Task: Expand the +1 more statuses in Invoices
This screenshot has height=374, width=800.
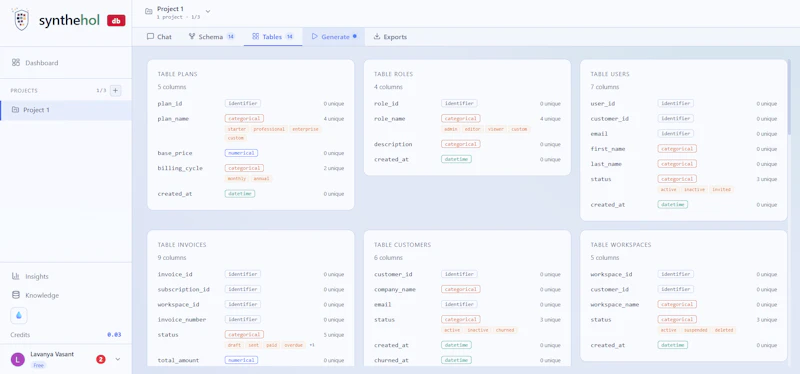Action: 312,345
